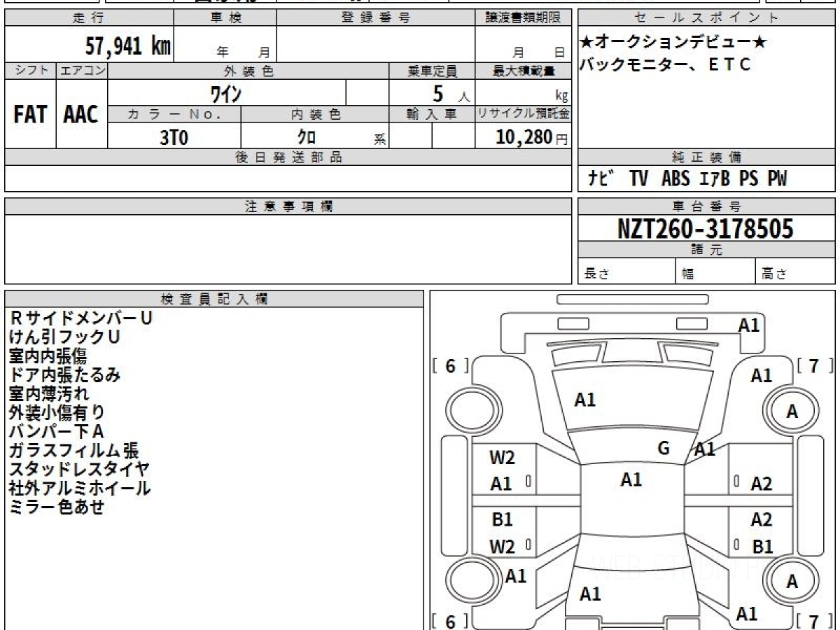The height and width of the screenshot is (630, 840).
Task: Select the 登録番号 header
Action: pos(376,18)
